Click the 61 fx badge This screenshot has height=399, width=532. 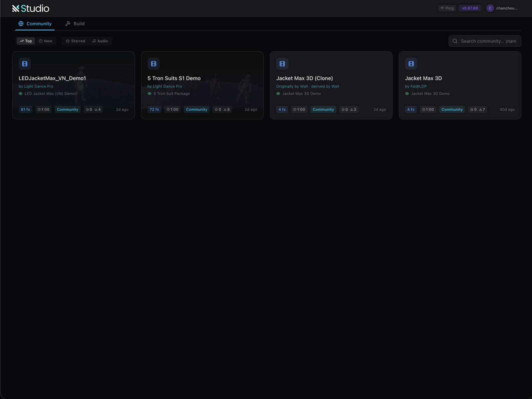tap(25, 109)
